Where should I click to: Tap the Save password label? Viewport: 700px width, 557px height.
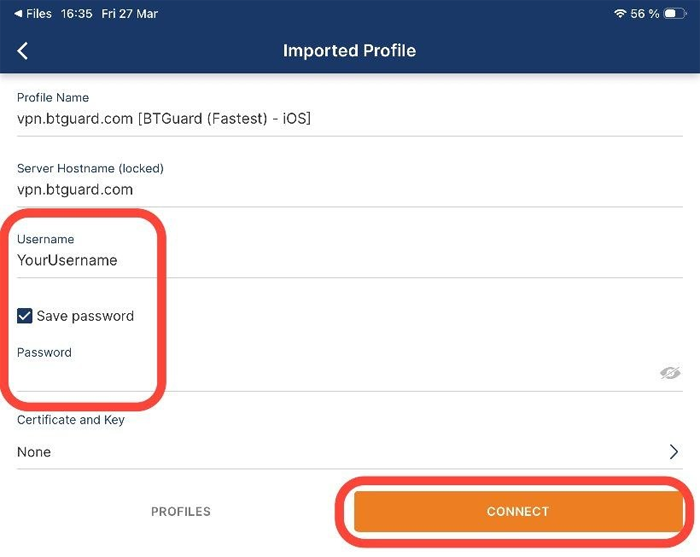(x=85, y=316)
